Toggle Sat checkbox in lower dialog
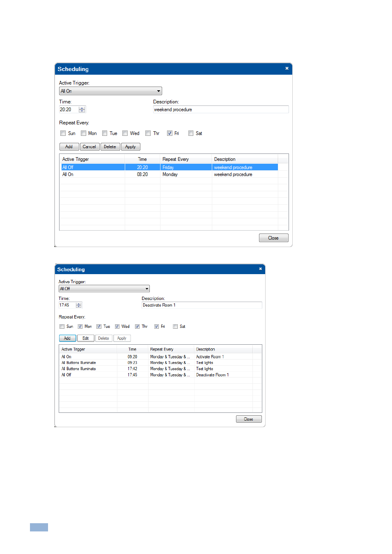The width and height of the screenshot is (392, 554). pos(175,327)
